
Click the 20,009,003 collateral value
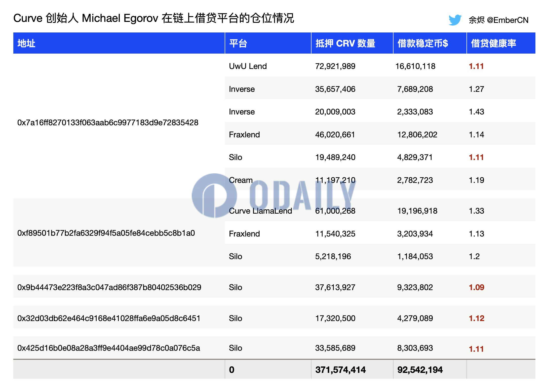tap(335, 112)
